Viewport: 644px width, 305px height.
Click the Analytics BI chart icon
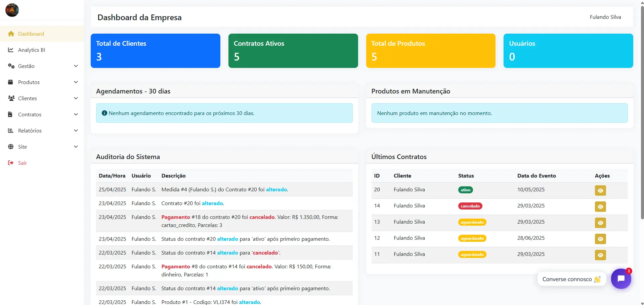tap(11, 50)
